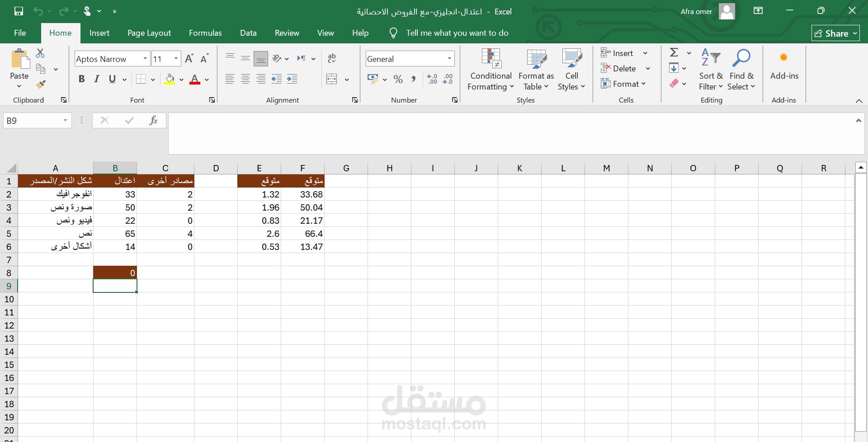The width and height of the screenshot is (868, 442).
Task: Click the Percent Style icon
Action: pos(398,79)
